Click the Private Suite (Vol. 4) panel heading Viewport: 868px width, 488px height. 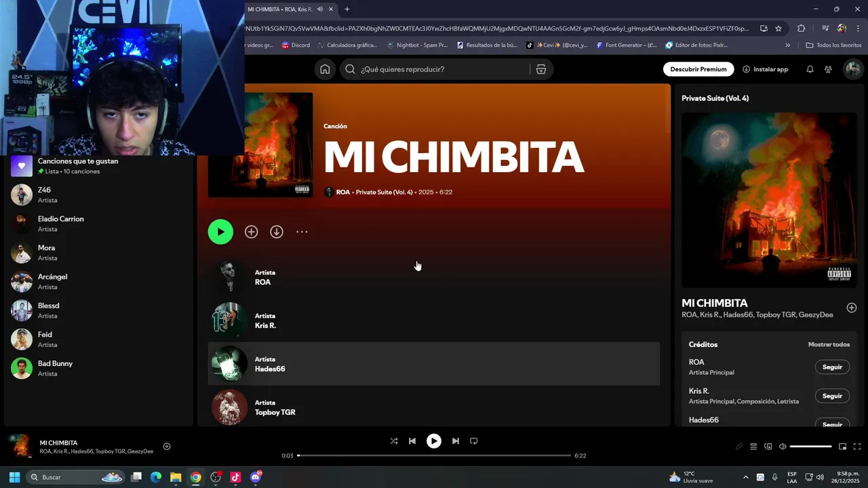pos(715,98)
